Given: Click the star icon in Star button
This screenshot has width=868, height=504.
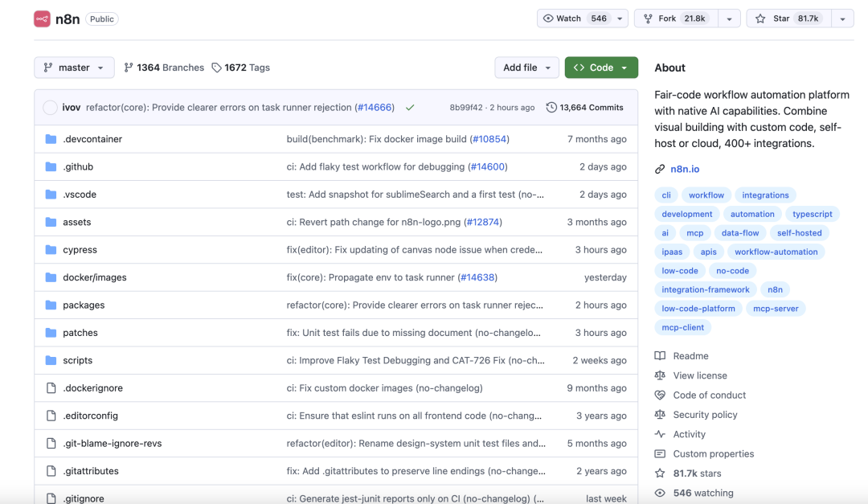Looking at the screenshot, I should tap(760, 18).
